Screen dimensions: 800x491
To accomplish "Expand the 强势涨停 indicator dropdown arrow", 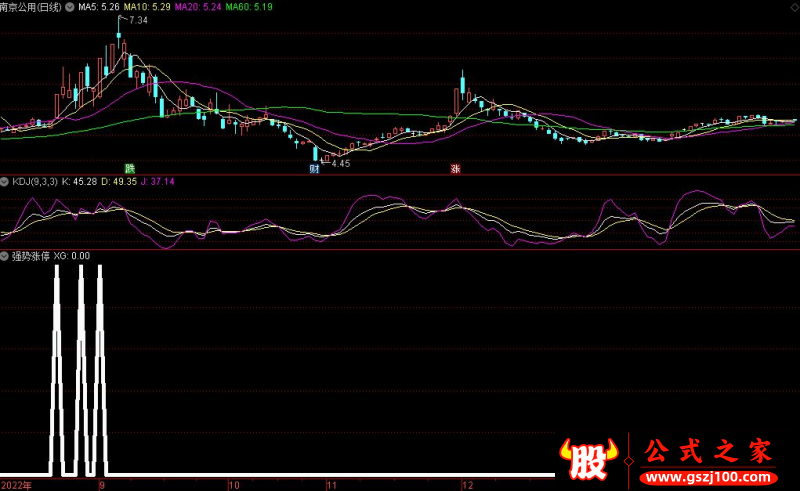I will click(5, 256).
